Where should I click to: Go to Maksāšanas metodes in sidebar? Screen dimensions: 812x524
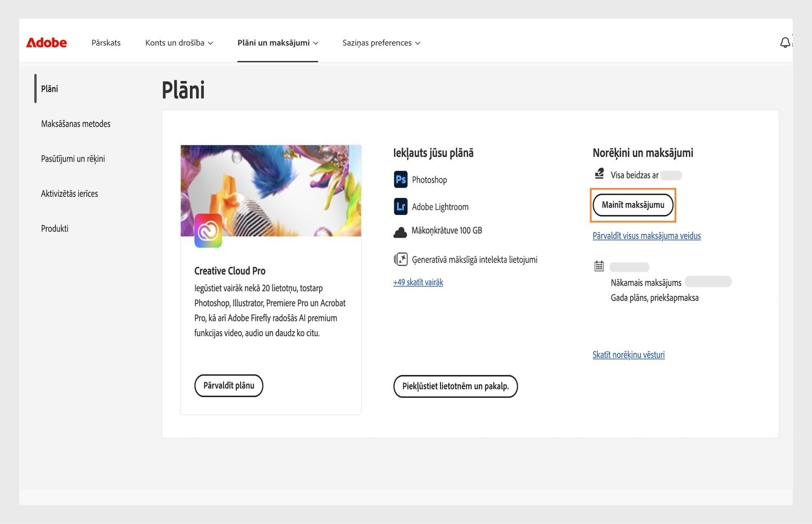(76, 124)
